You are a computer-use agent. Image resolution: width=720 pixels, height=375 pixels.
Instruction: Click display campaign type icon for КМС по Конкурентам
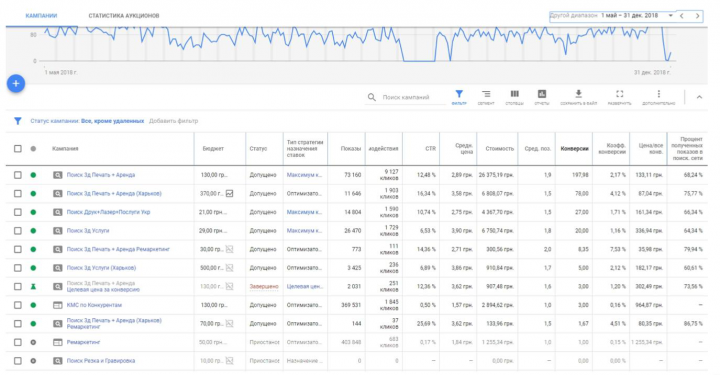(x=57, y=305)
